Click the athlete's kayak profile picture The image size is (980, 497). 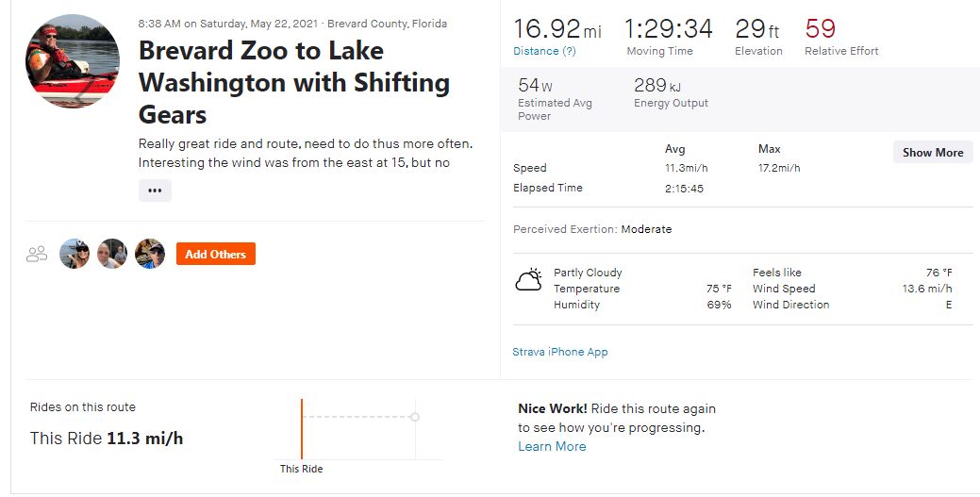point(73,61)
